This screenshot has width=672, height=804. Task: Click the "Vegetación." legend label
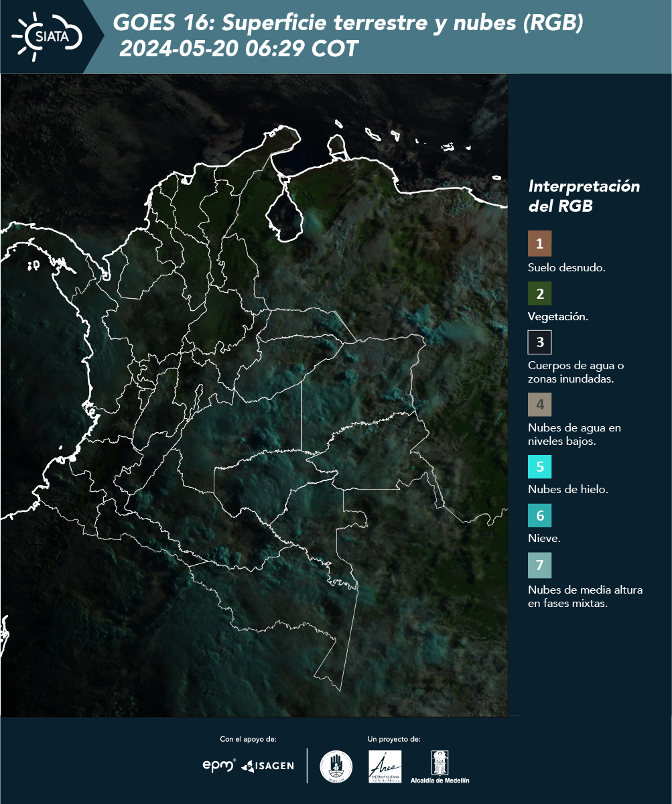558,317
